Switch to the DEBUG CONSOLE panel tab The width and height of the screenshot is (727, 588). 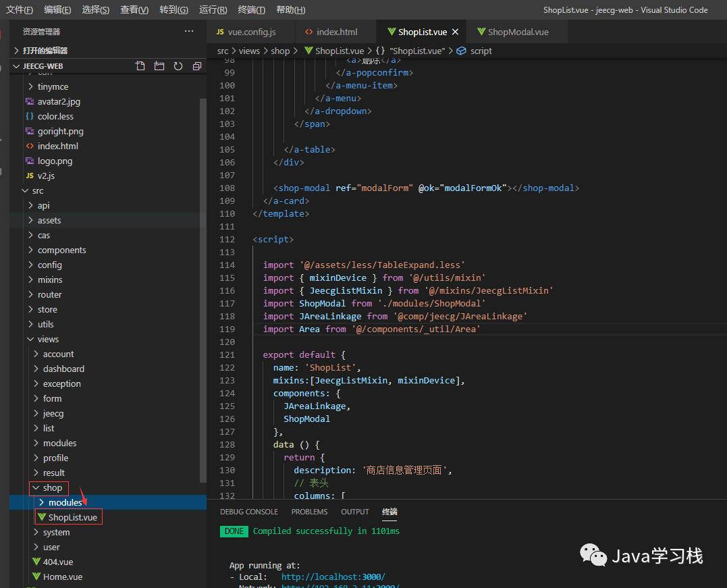[249, 512]
